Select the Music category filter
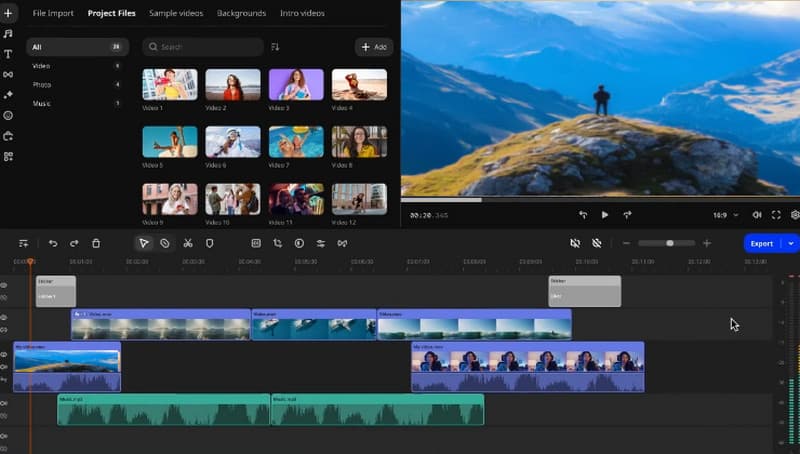800x454 pixels. tap(78, 104)
